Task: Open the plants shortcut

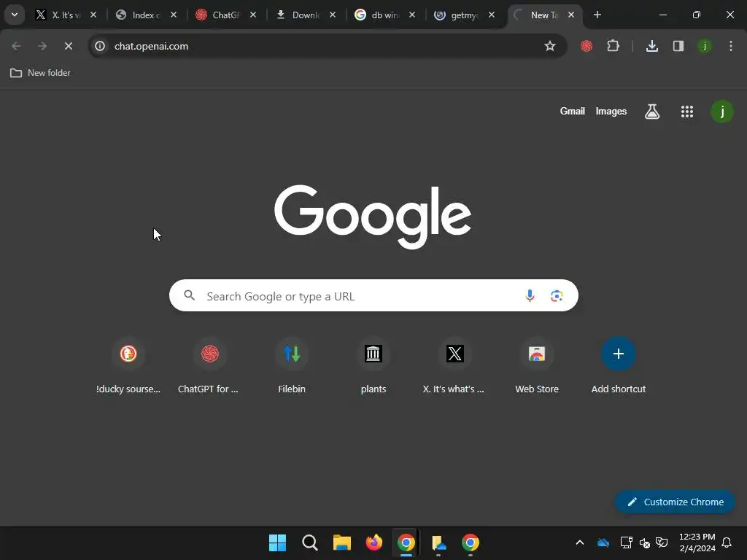Action: [x=373, y=365]
